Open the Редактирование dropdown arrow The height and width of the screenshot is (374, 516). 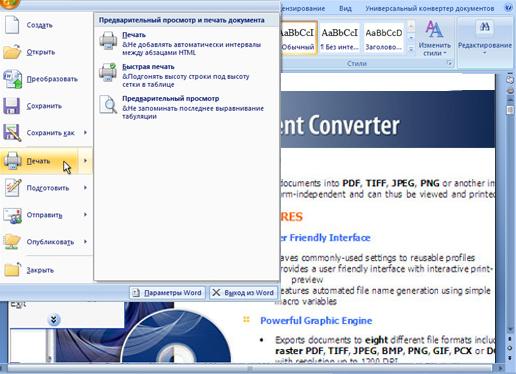485,53
